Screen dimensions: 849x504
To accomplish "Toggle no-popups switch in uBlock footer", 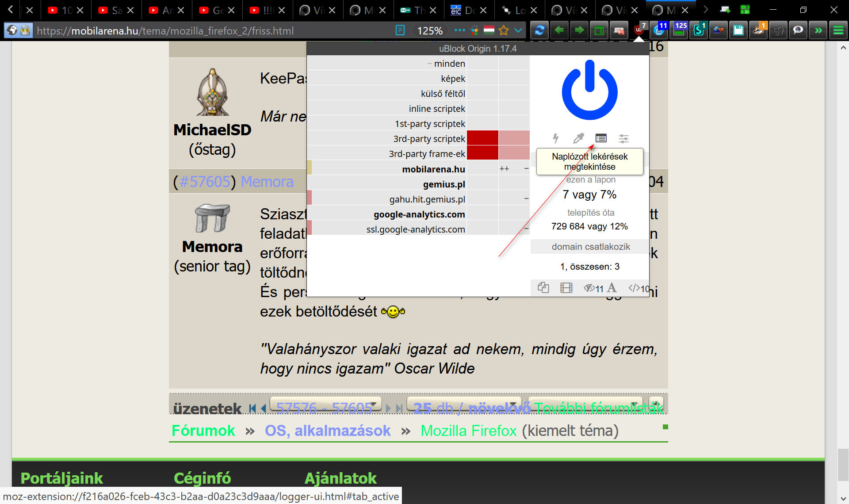I will tap(543, 288).
